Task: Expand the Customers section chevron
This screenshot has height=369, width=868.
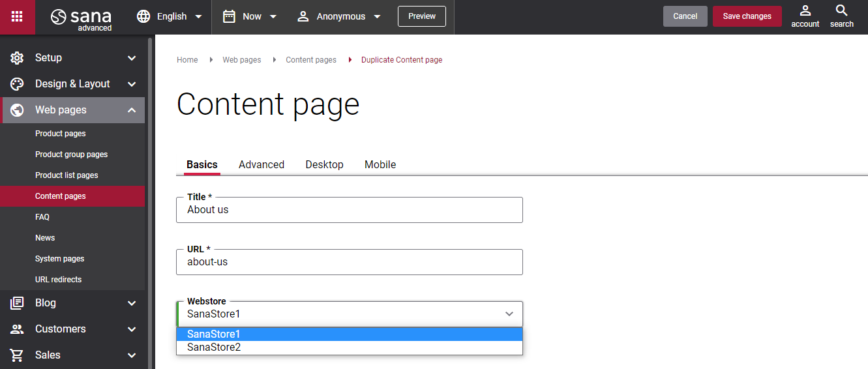Action: click(x=132, y=329)
